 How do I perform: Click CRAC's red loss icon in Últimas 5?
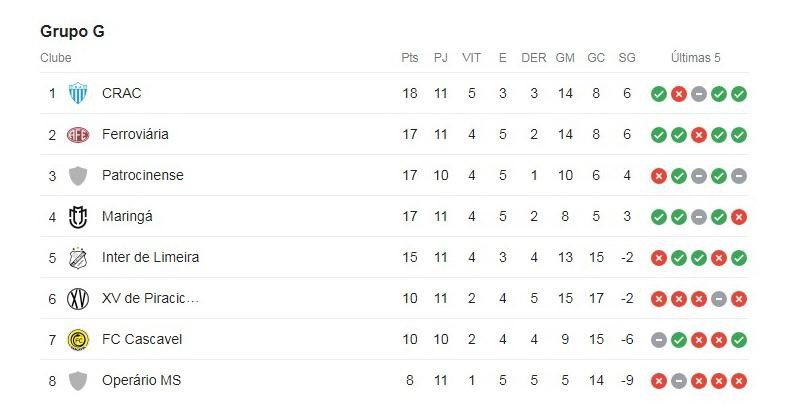[679, 94]
